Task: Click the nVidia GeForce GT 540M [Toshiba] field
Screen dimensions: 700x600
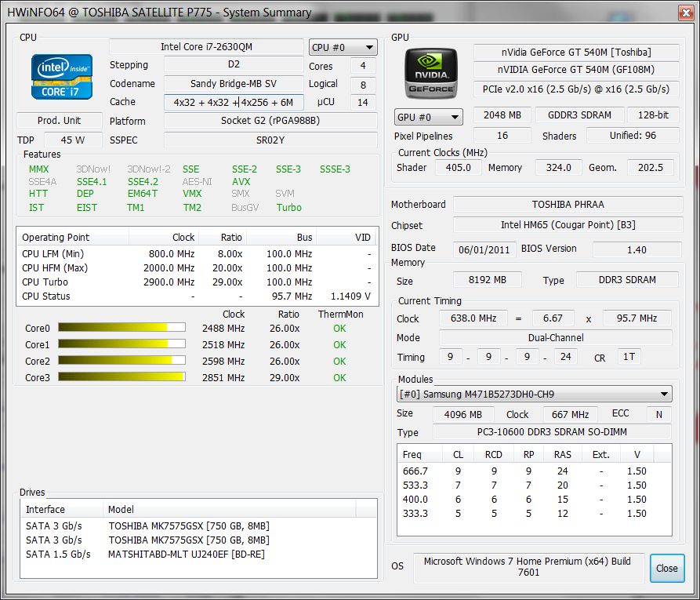Action: coord(576,53)
